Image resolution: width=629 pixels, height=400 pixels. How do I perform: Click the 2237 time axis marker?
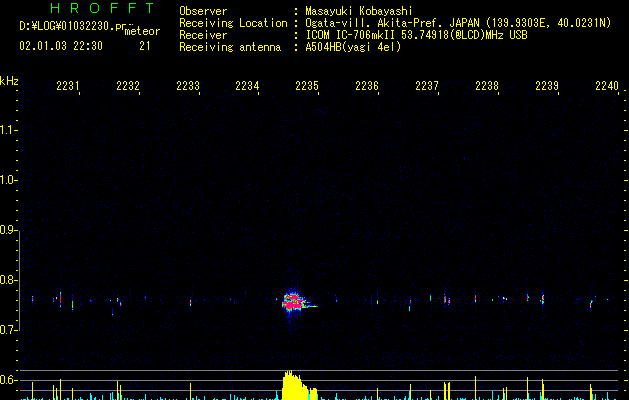(427, 86)
